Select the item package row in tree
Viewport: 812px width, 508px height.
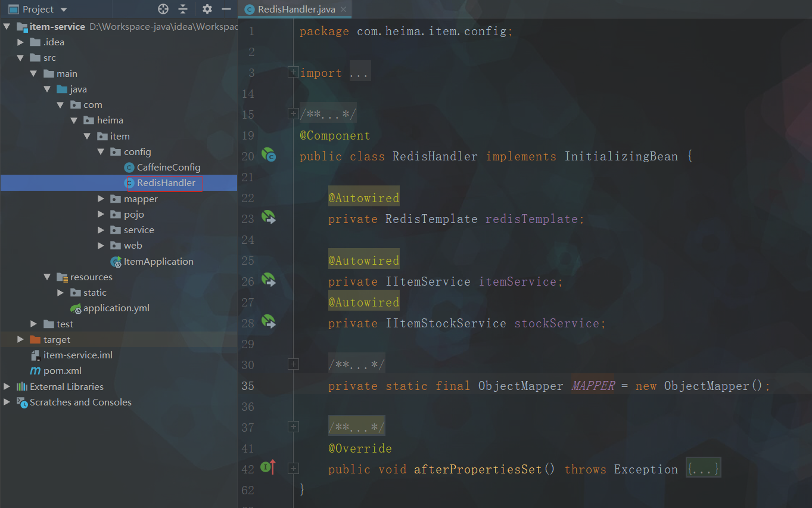[119, 136]
